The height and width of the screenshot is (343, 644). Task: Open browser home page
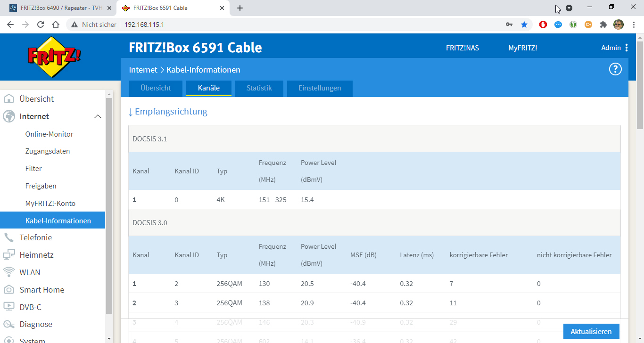pos(56,24)
